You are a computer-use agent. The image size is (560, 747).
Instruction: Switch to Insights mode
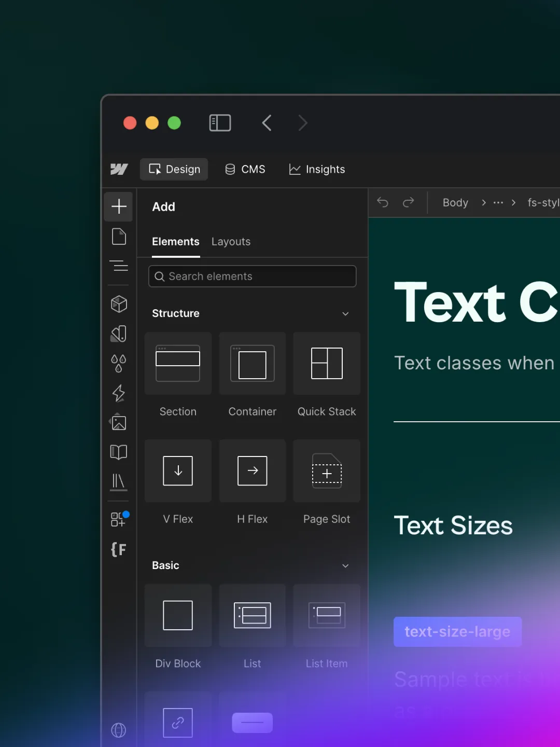tap(317, 169)
